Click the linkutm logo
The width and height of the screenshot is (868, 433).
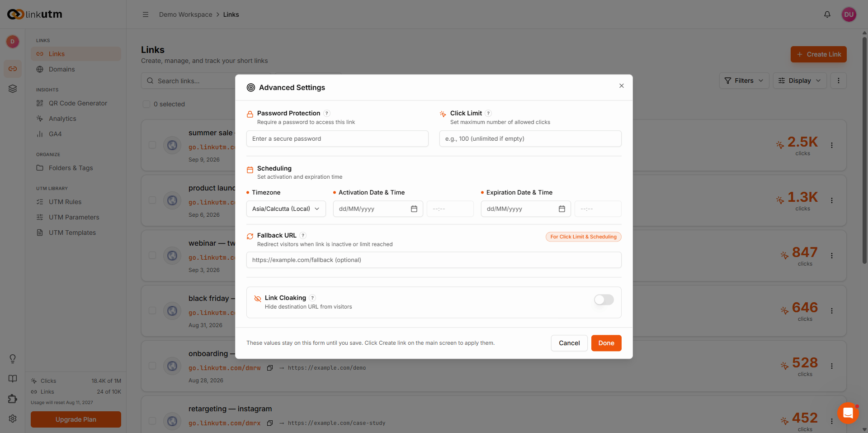pyautogui.click(x=35, y=14)
